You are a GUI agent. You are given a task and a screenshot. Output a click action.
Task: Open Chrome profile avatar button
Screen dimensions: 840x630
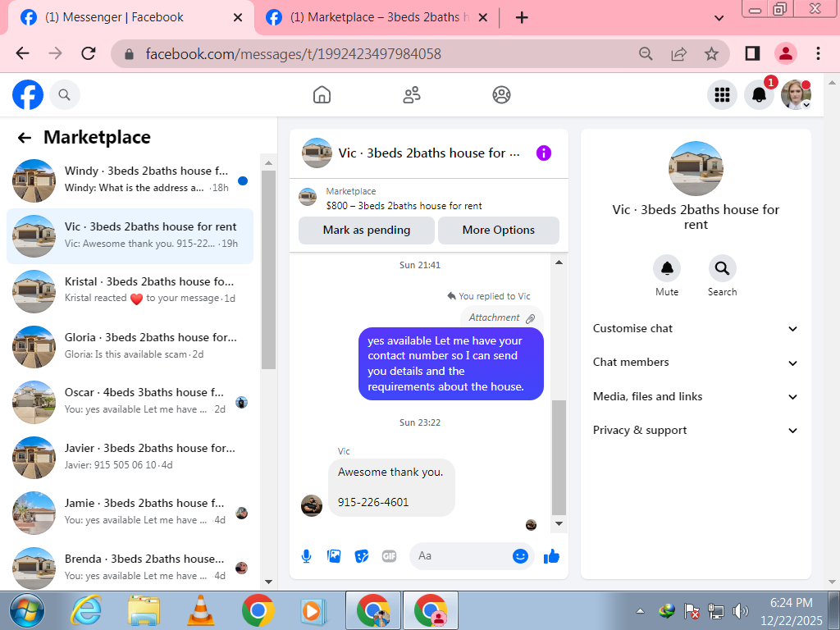point(785,53)
